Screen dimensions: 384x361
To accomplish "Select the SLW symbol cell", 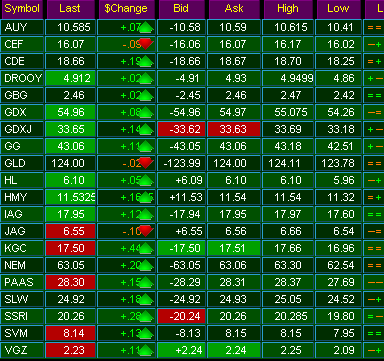I will coord(22,299).
